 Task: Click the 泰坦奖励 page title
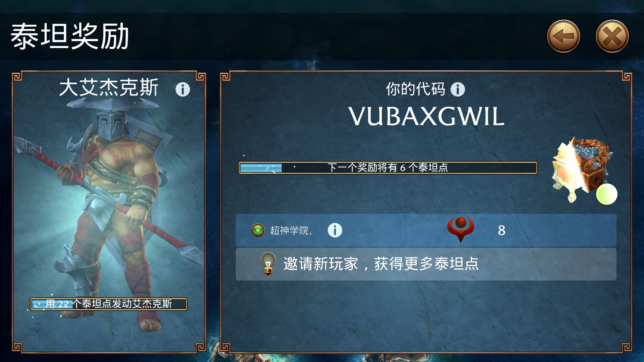[70, 36]
